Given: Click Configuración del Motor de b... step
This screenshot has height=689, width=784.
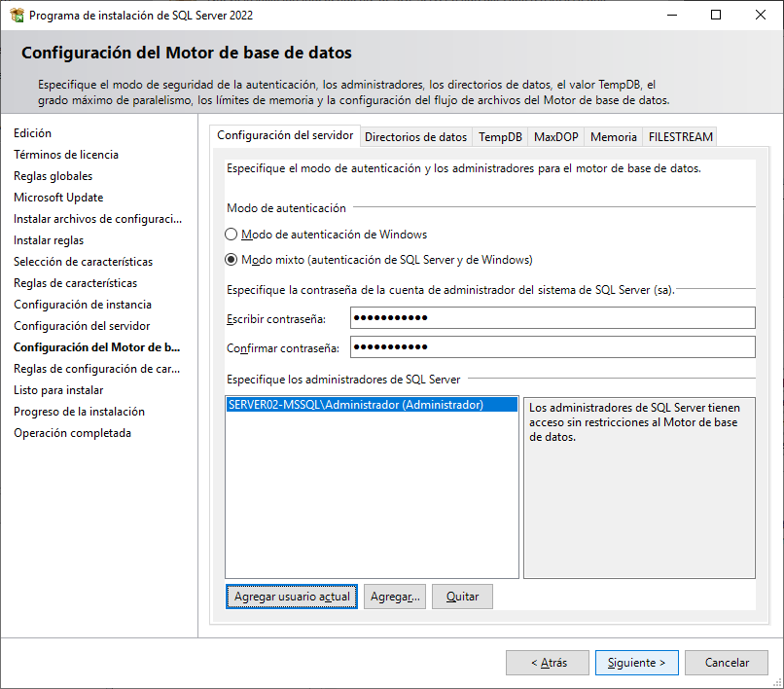Looking at the screenshot, I should [96, 347].
